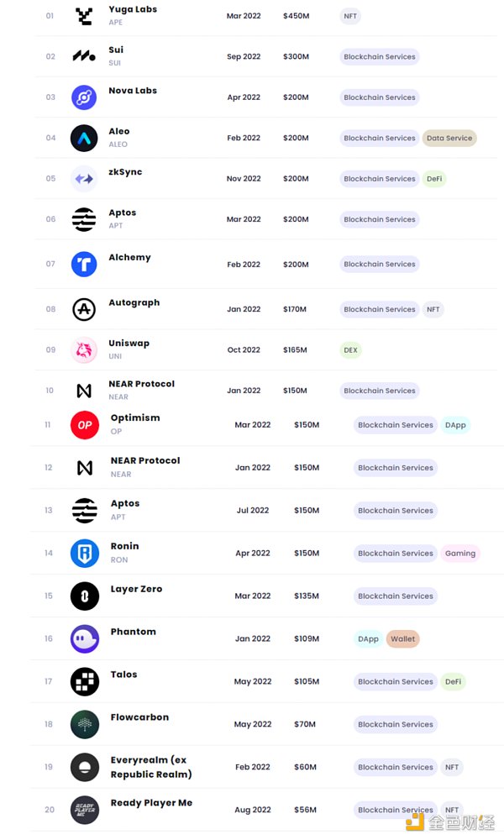Image resolution: width=504 pixels, height=840 pixels.
Task: Click the zkSync arrows logo icon
Action: [84, 179]
